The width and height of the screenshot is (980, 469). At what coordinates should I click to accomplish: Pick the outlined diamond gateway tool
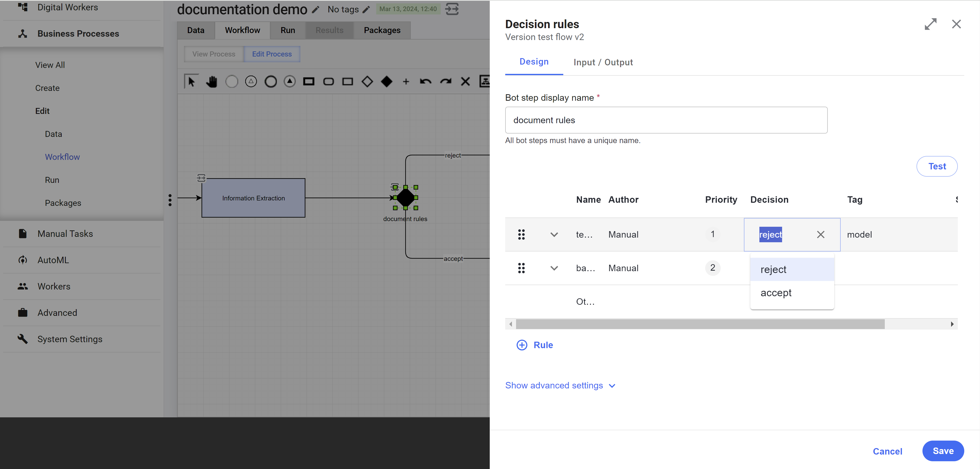[x=367, y=81]
